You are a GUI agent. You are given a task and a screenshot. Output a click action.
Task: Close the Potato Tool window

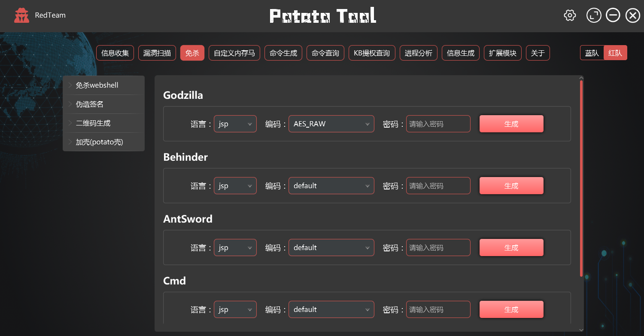(x=633, y=15)
